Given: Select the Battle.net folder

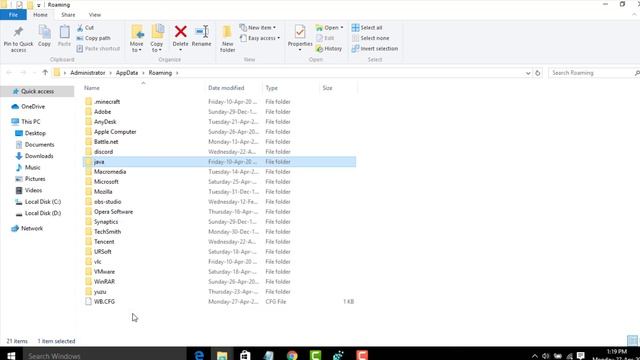Looking at the screenshot, I should (220, 142).
